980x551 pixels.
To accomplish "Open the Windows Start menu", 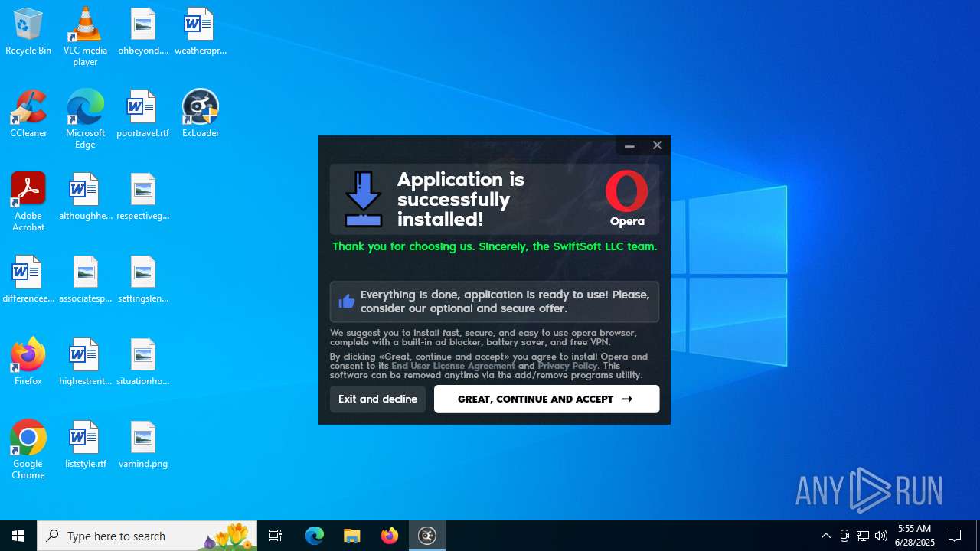I will coord(18,536).
